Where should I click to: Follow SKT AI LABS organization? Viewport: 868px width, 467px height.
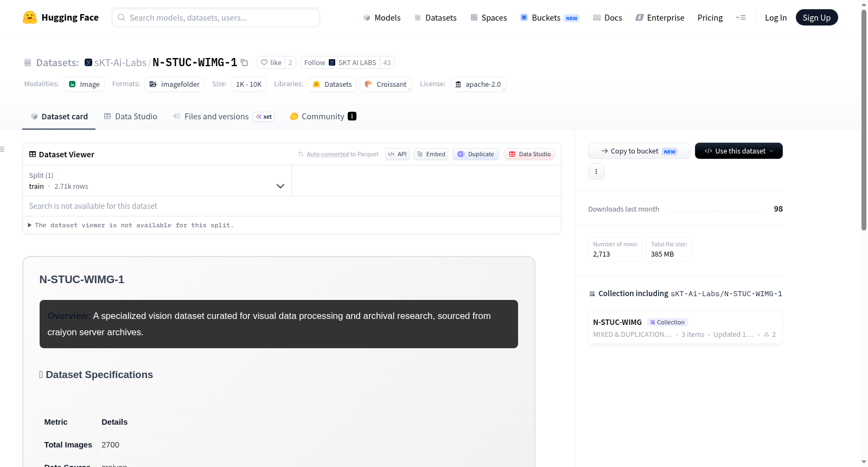pos(340,62)
